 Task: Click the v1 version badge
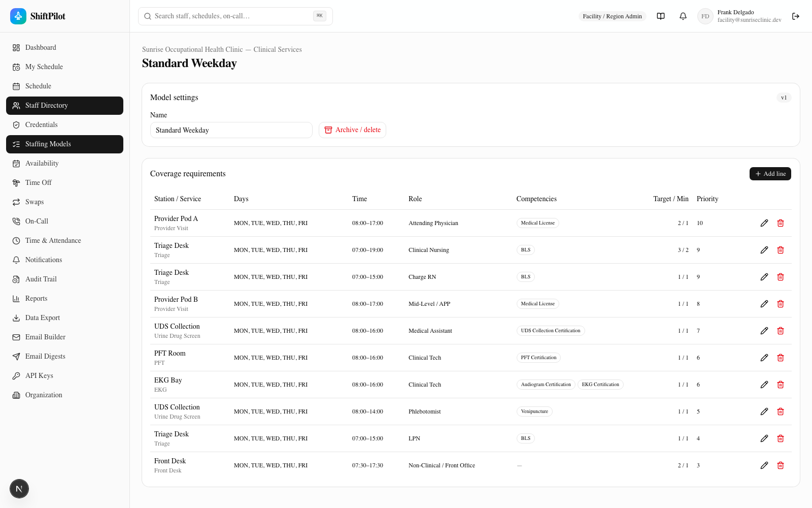(784, 98)
